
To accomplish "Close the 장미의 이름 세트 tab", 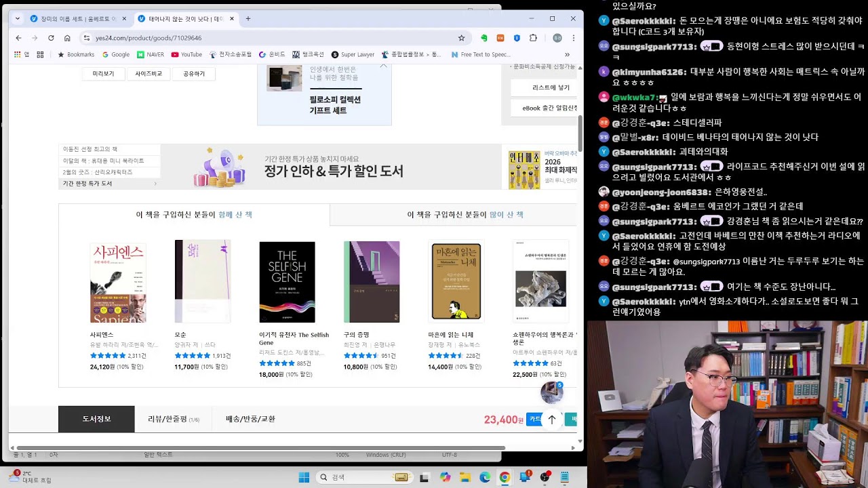I will pyautogui.click(x=124, y=18).
